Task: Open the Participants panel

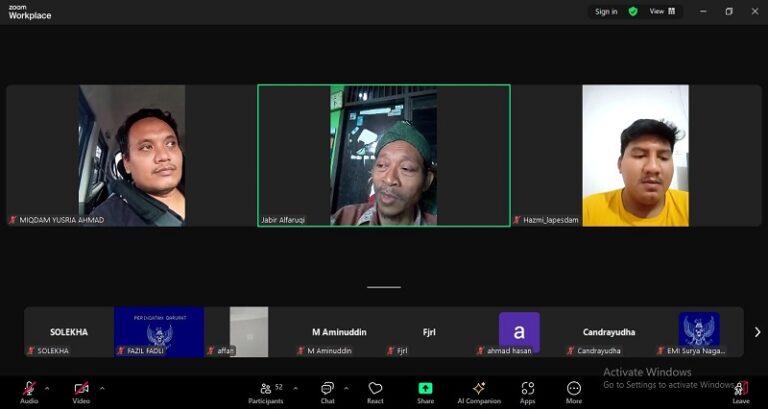Action: 265,391
